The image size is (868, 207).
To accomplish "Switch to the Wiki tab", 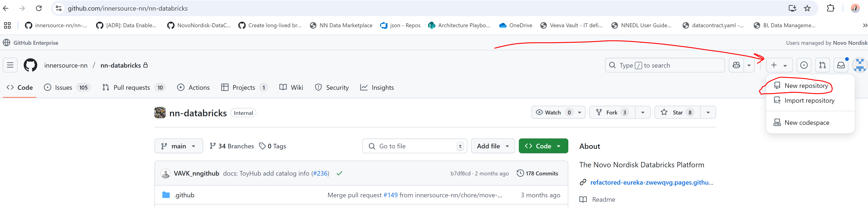I will tap(291, 87).
